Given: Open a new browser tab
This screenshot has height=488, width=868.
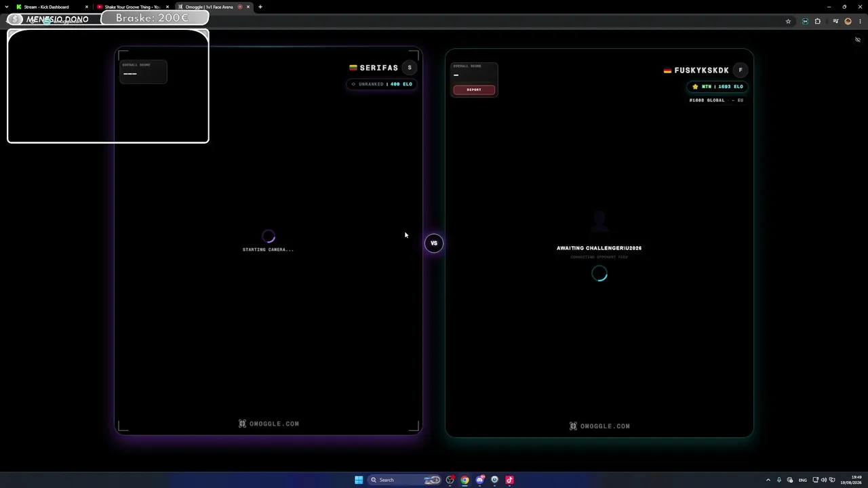Looking at the screenshot, I should point(260,7).
